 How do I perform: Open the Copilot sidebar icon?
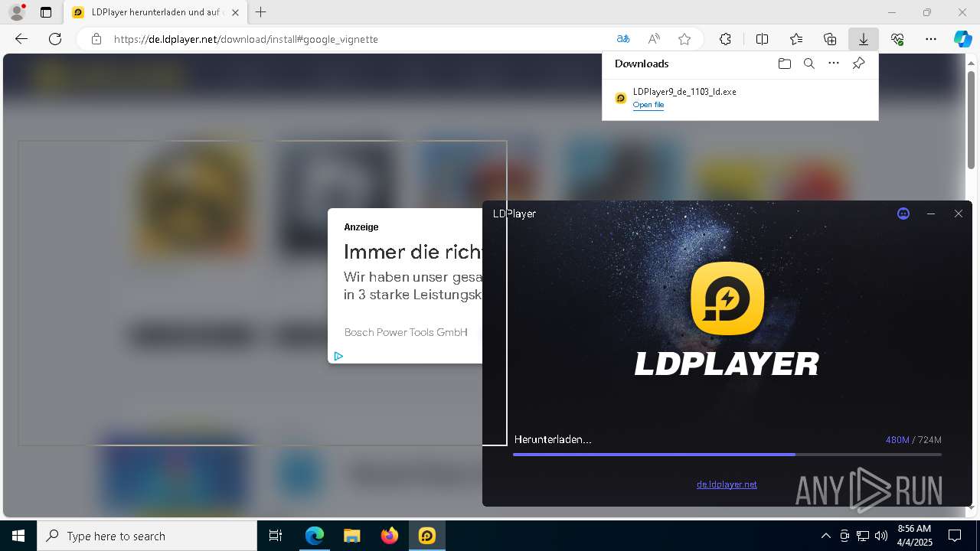click(962, 39)
